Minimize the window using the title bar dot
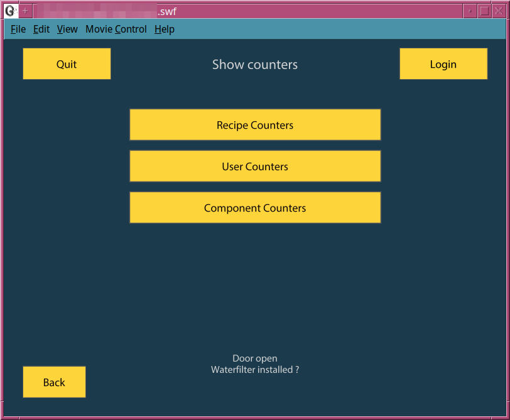Viewport: 510px width, 420px height. (470, 11)
